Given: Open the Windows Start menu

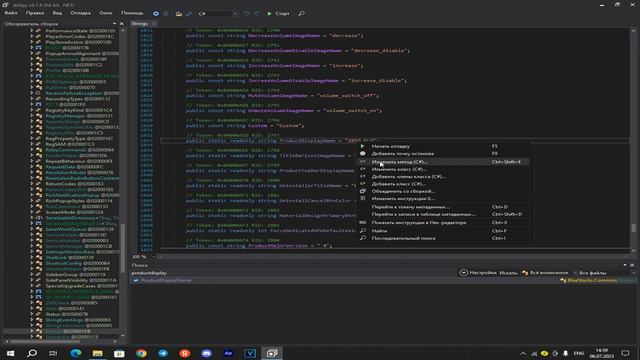Looking at the screenshot, I should point(10,353).
